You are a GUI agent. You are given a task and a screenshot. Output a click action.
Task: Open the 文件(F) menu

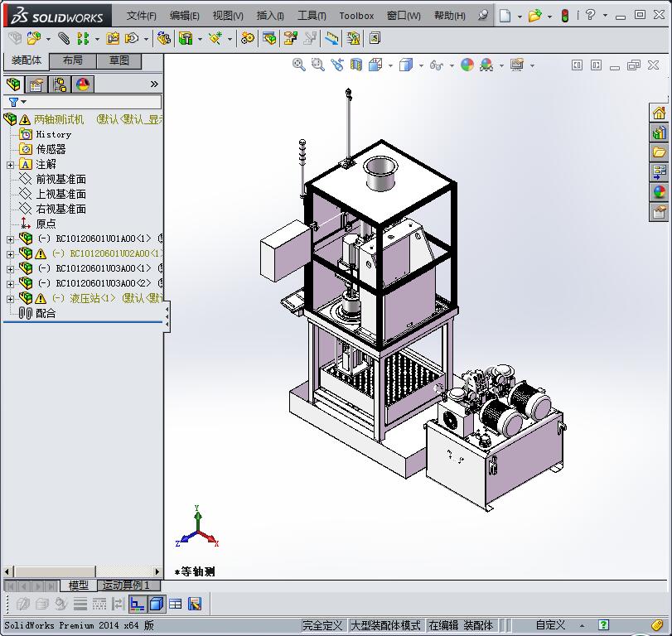click(x=142, y=16)
